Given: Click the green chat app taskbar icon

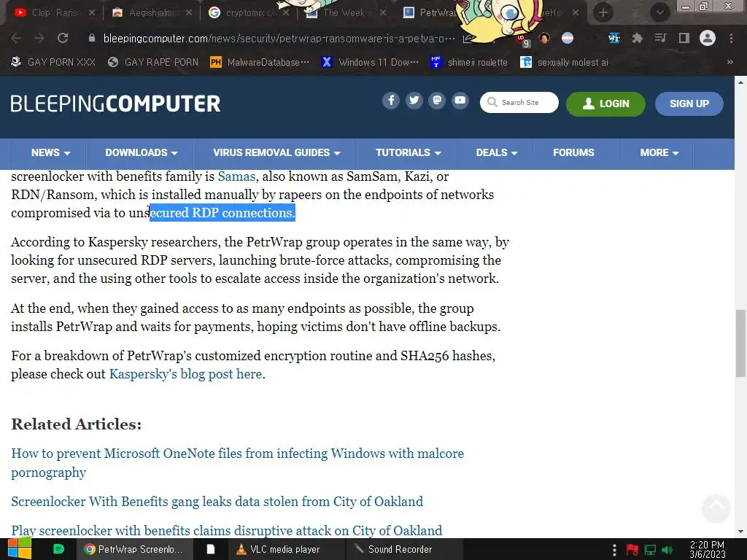Looking at the screenshot, I should (58, 549).
